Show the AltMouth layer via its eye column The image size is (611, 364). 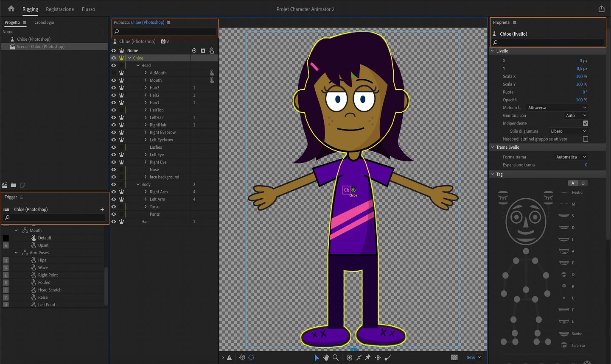[x=114, y=73]
